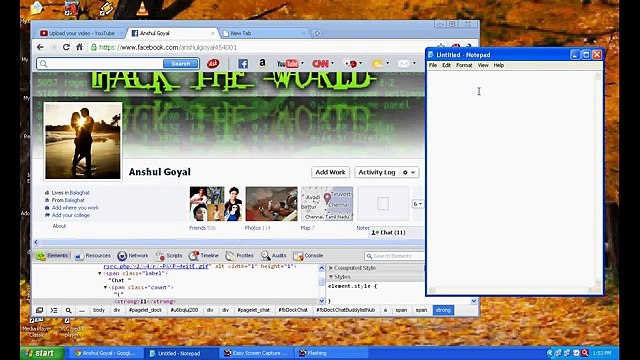Select strong in the breadcrumb
This screenshot has width=640, height=360.
point(443,311)
